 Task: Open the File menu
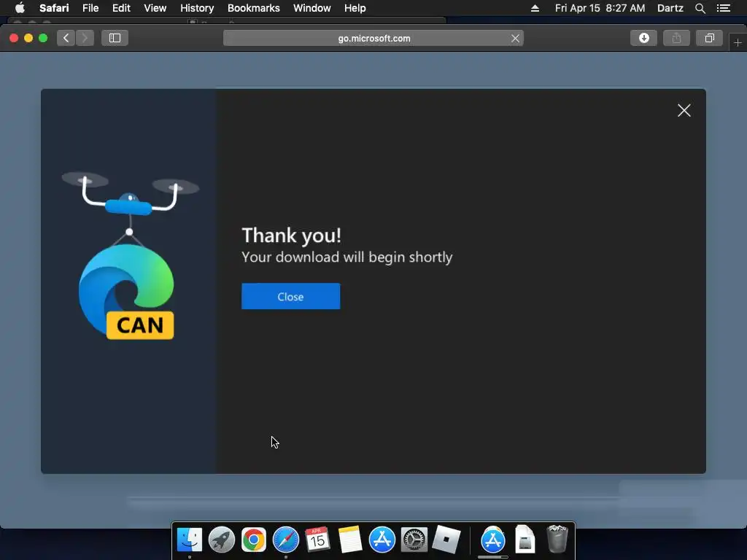pyautogui.click(x=90, y=8)
